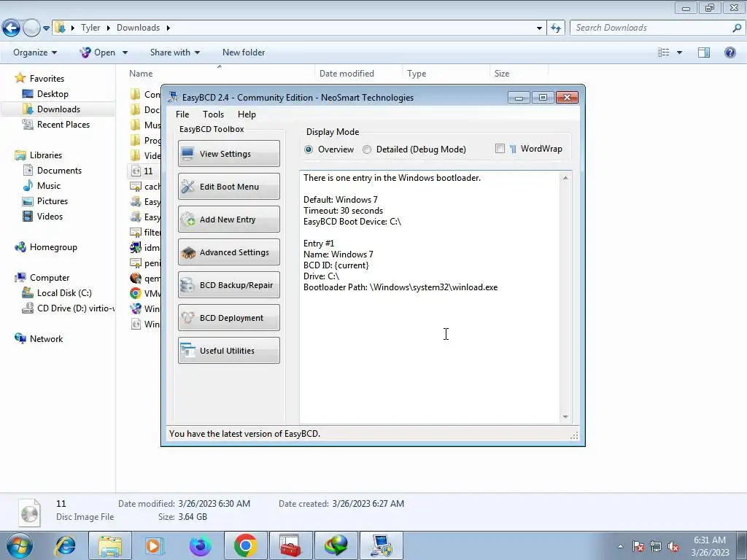Open the Organize dropdown menu
The image size is (747, 560).
(x=35, y=52)
